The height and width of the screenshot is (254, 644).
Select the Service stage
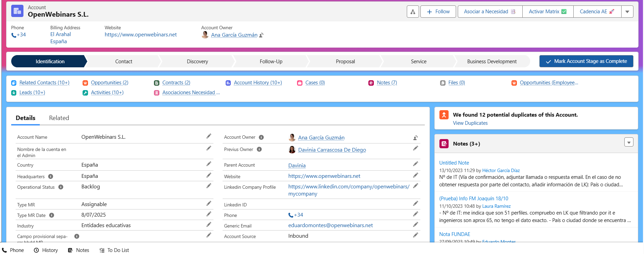pyautogui.click(x=419, y=62)
